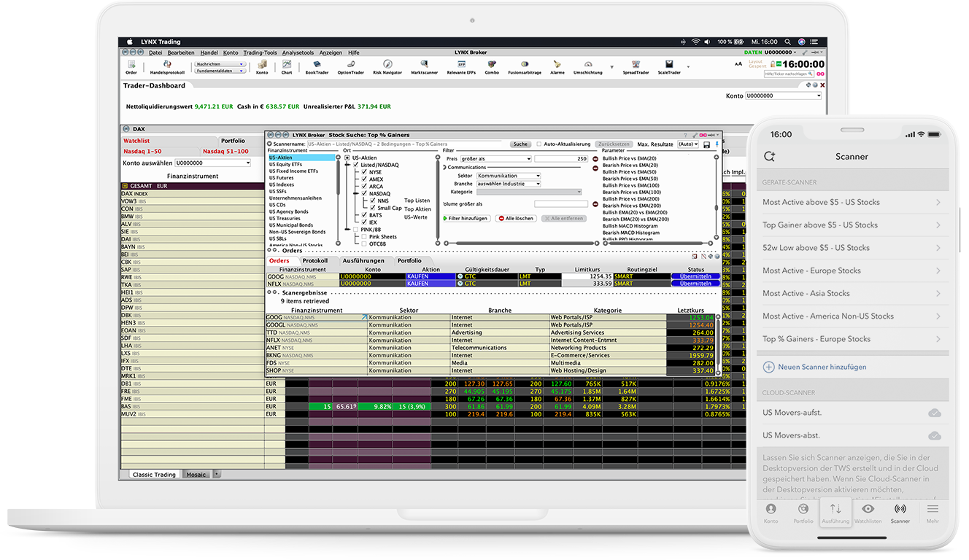Toggle the Small Cap checkbox
The width and height of the screenshot is (969, 560).
pos(373,208)
